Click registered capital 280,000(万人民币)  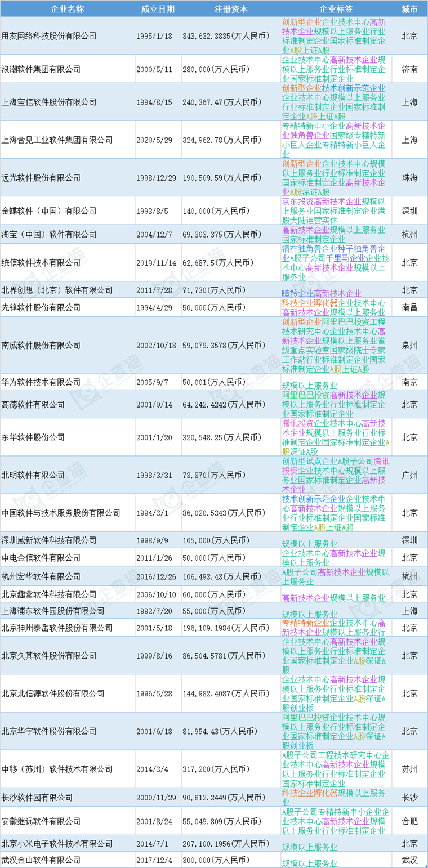pyautogui.click(x=215, y=69)
